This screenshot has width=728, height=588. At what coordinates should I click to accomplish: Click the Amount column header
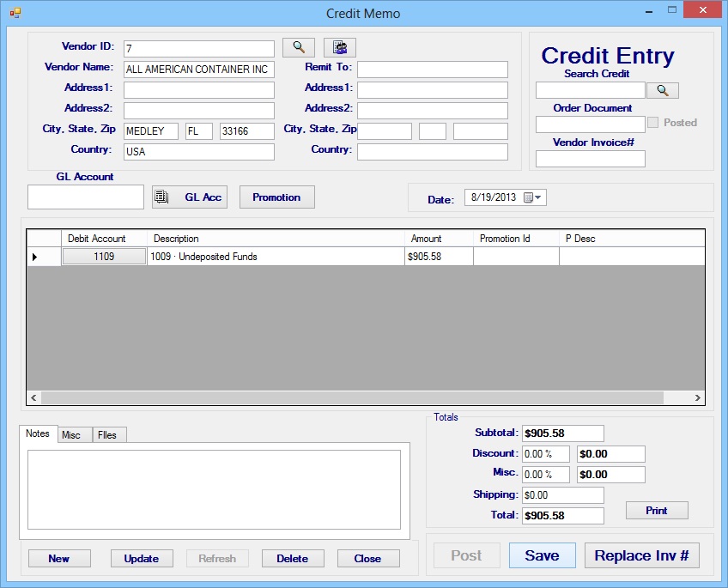coord(439,239)
